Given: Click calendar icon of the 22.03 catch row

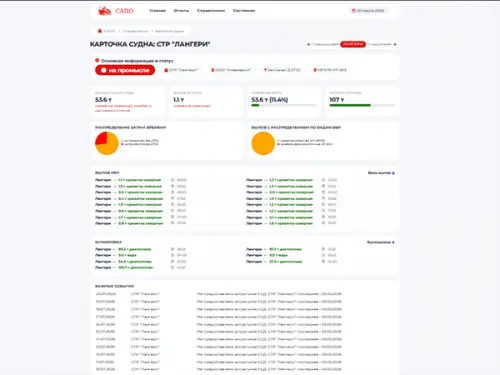Looking at the screenshot, I should (323, 180).
